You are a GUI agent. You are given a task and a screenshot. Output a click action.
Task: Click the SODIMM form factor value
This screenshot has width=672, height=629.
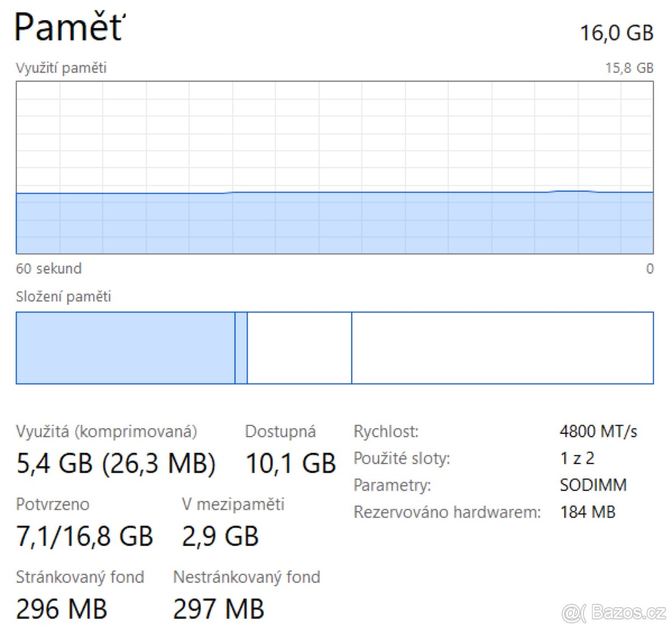[593, 485]
